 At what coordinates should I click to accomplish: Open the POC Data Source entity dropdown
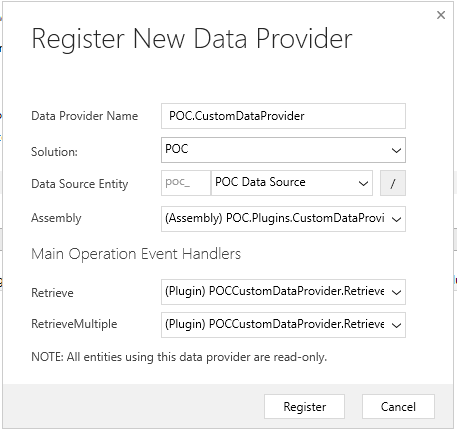(x=292, y=183)
